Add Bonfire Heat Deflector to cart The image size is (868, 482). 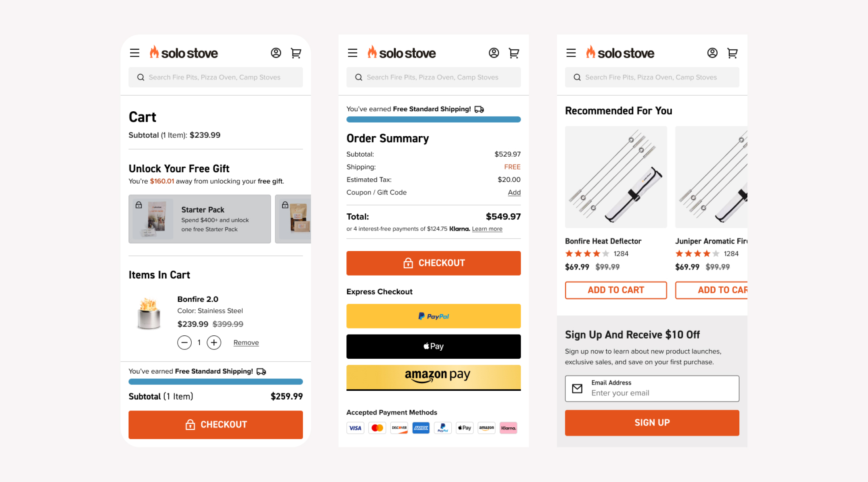click(x=616, y=290)
